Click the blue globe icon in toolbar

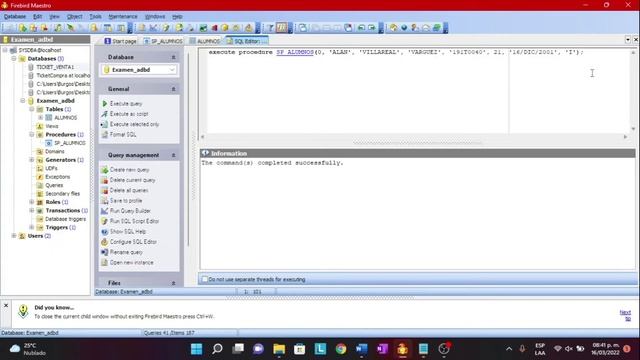point(404,28)
